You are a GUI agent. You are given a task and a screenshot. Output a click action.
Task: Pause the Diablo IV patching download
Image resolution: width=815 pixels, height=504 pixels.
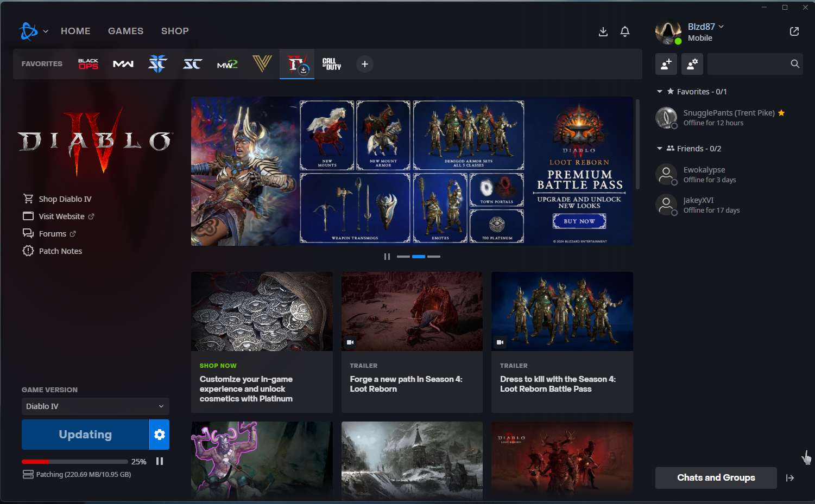[x=160, y=461]
